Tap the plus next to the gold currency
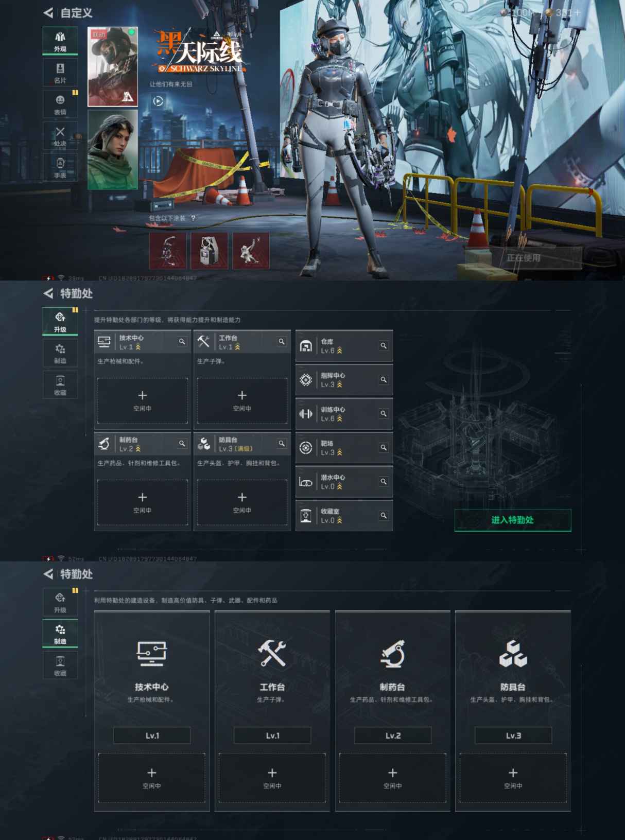 click(x=576, y=12)
